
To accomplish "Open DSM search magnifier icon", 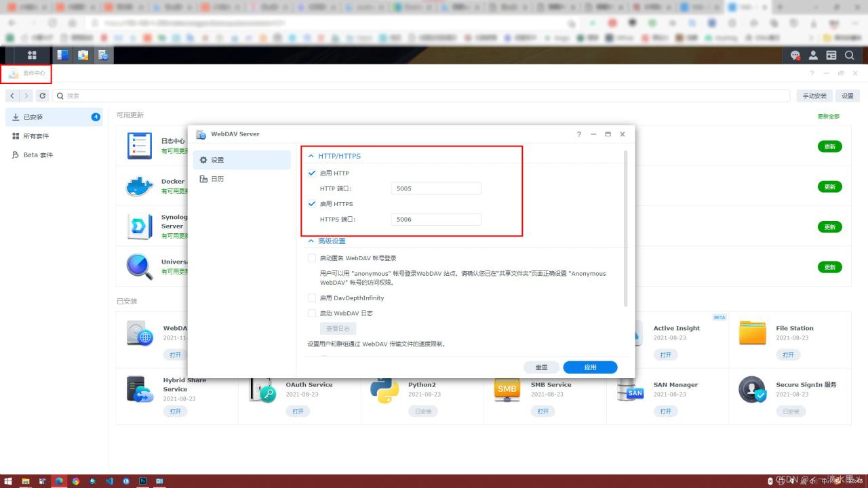I will (x=849, y=55).
